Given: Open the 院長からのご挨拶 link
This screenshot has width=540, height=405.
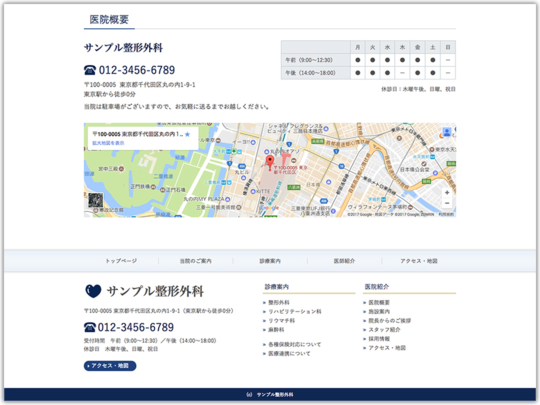Looking at the screenshot, I should (390, 321).
